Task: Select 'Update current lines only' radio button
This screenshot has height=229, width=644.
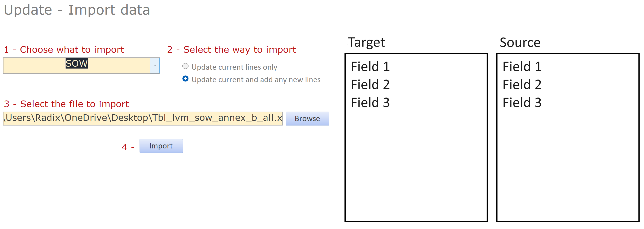Action: pyautogui.click(x=185, y=66)
